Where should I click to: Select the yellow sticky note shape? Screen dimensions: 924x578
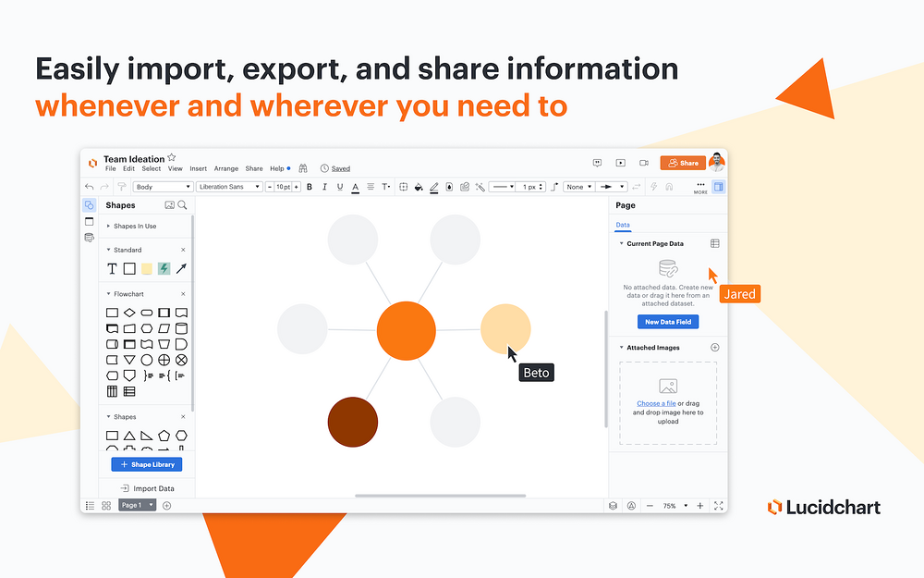tap(147, 269)
